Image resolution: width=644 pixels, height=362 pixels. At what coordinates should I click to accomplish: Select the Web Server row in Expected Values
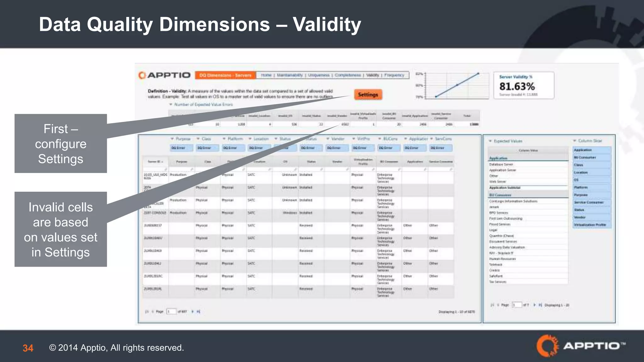528,182
